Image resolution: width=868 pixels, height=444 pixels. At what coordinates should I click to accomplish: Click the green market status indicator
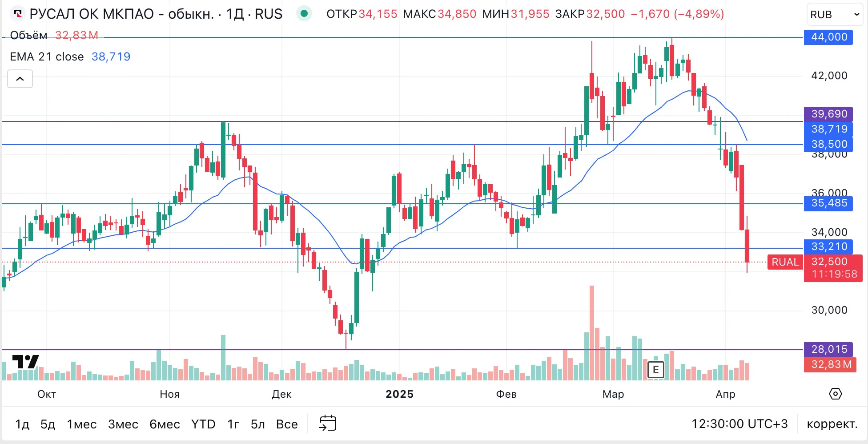point(304,14)
